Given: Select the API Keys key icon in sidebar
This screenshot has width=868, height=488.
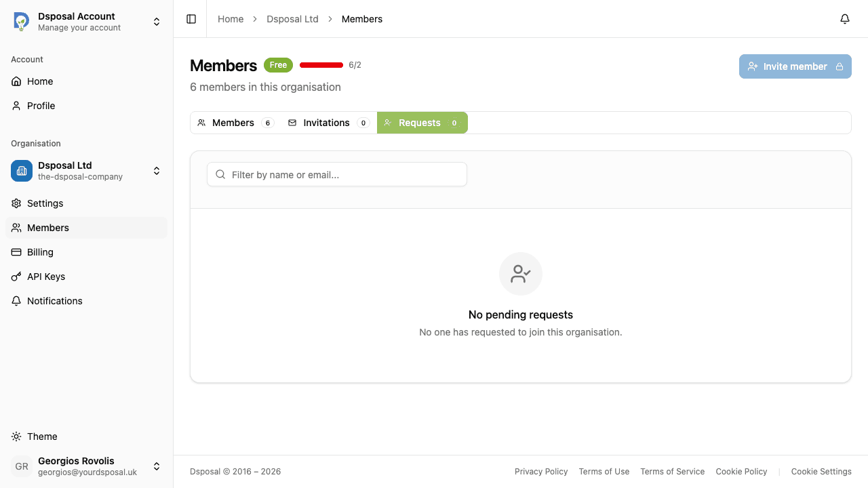Looking at the screenshot, I should [x=16, y=277].
